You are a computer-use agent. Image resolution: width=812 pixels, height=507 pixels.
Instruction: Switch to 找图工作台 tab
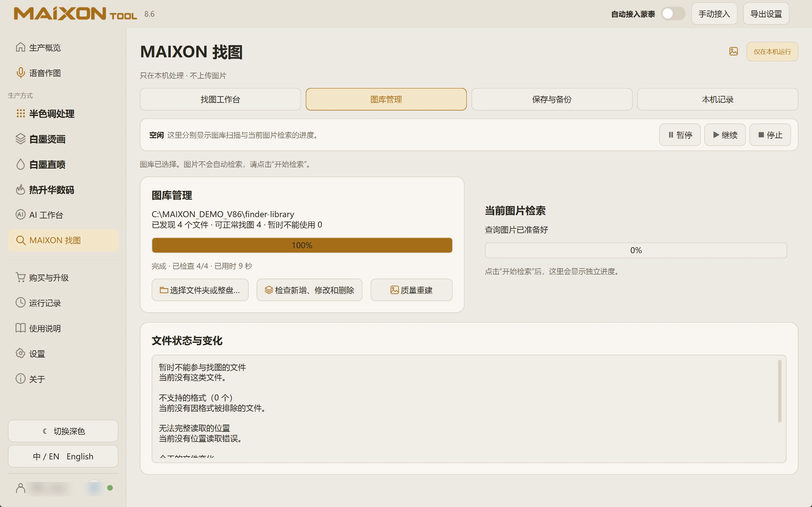tap(220, 99)
